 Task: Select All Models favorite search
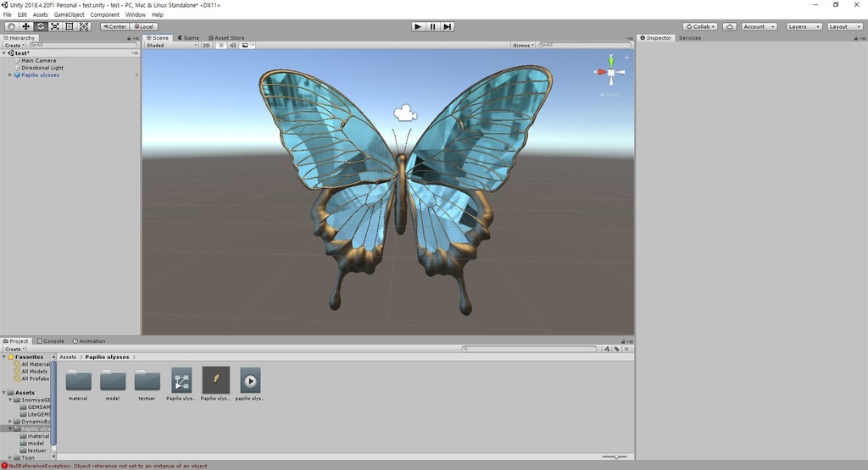[34, 372]
